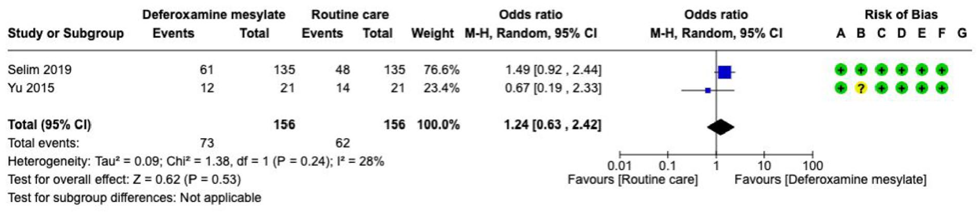980x215 pixels.
Task: Select the black diamond pooled estimate marker
Action: [720, 127]
